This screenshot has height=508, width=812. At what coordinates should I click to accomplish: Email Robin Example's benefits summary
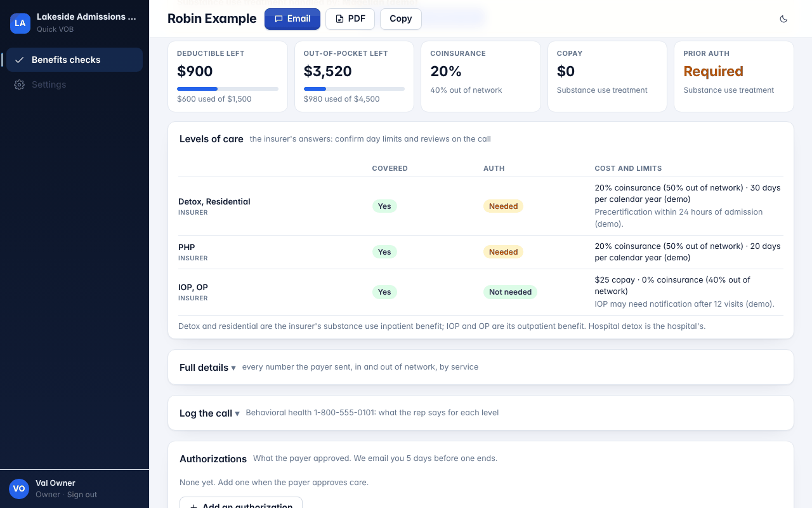292,19
